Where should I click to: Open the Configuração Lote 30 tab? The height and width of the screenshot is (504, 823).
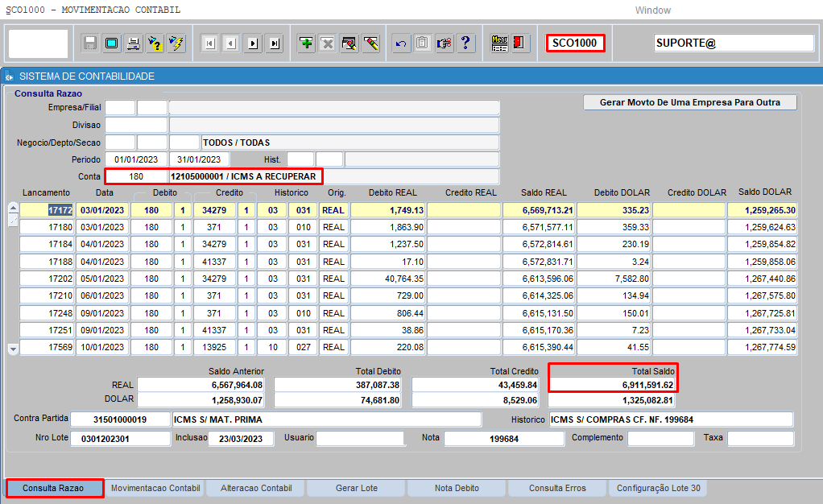coord(658,488)
